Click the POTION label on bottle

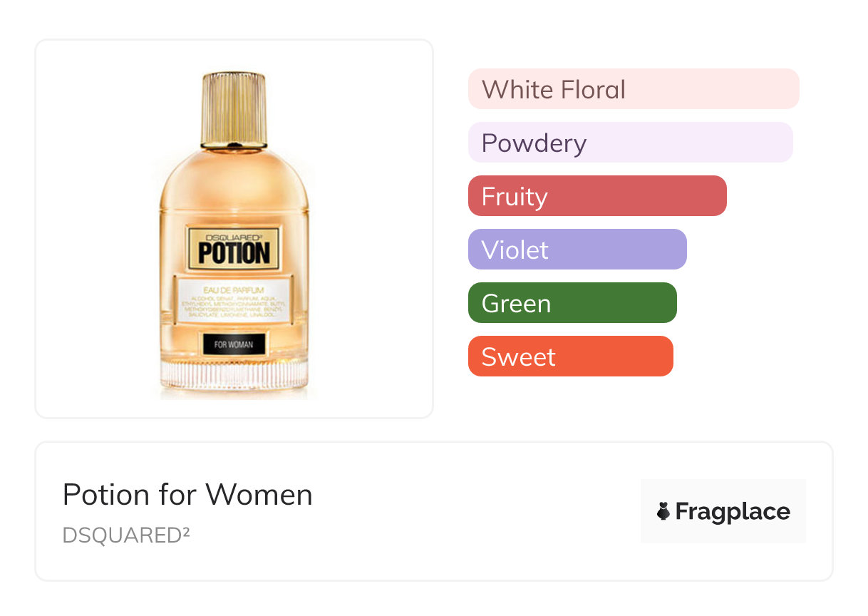(x=234, y=249)
